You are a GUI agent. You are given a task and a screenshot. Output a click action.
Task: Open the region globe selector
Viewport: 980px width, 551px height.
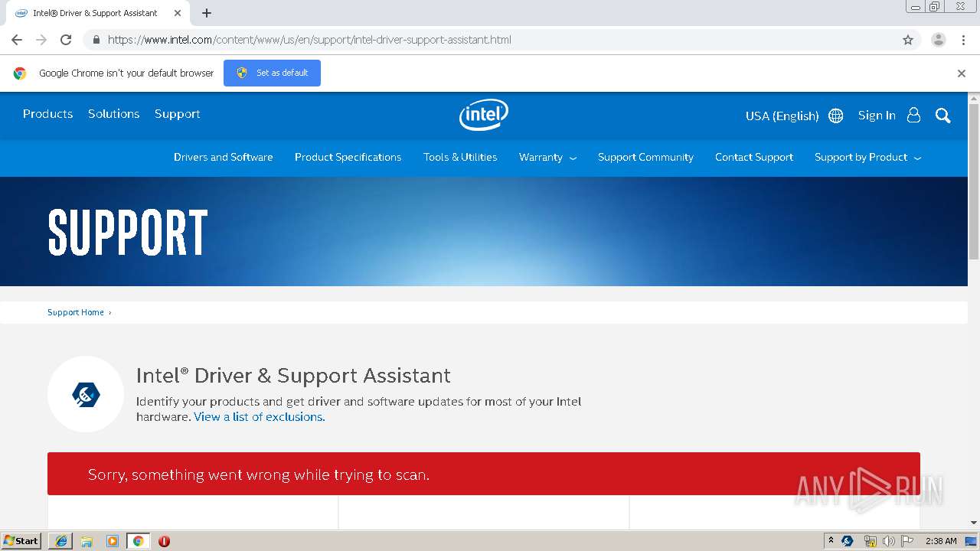tap(836, 116)
